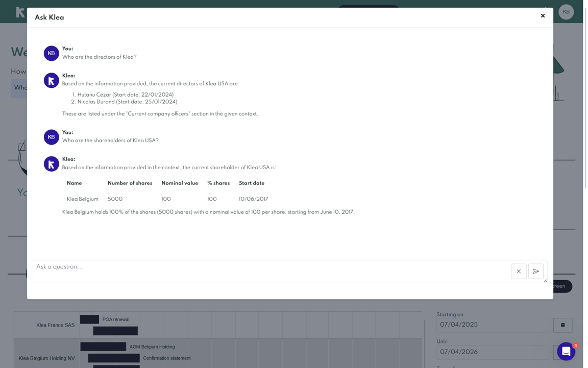The height and width of the screenshot is (368, 588).
Task: Open the KB profile avatar top right
Action: (566, 11)
